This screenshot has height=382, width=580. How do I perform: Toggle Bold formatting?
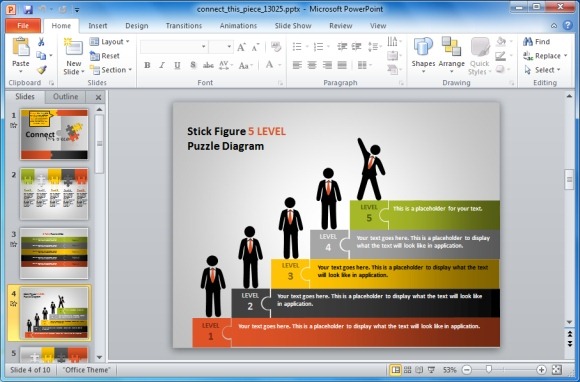pos(147,65)
